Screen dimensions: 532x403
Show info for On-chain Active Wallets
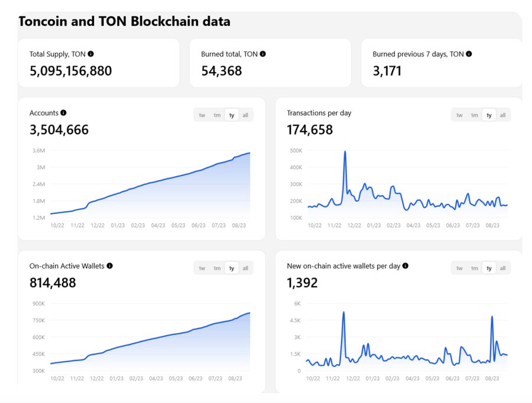point(109,266)
